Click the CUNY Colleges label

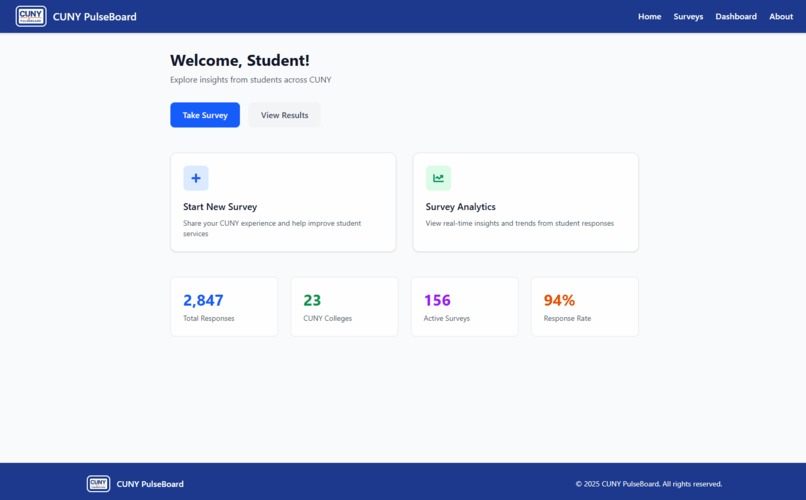pos(327,319)
